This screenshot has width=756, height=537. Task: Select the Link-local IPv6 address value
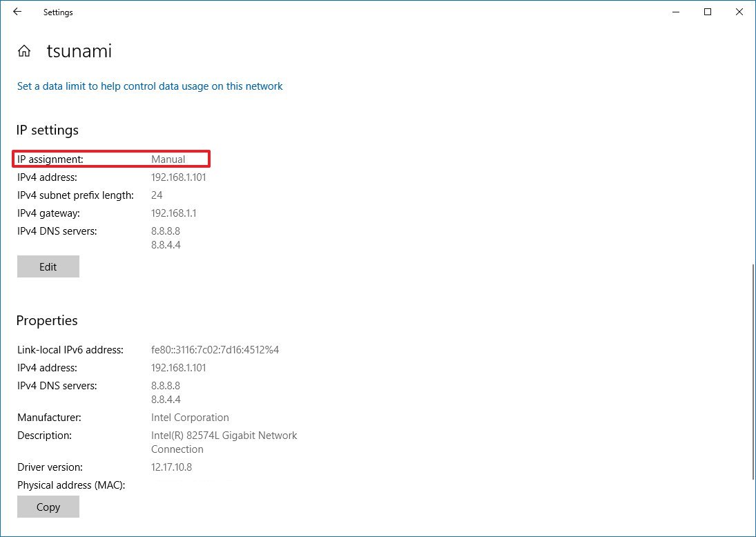tap(215, 350)
